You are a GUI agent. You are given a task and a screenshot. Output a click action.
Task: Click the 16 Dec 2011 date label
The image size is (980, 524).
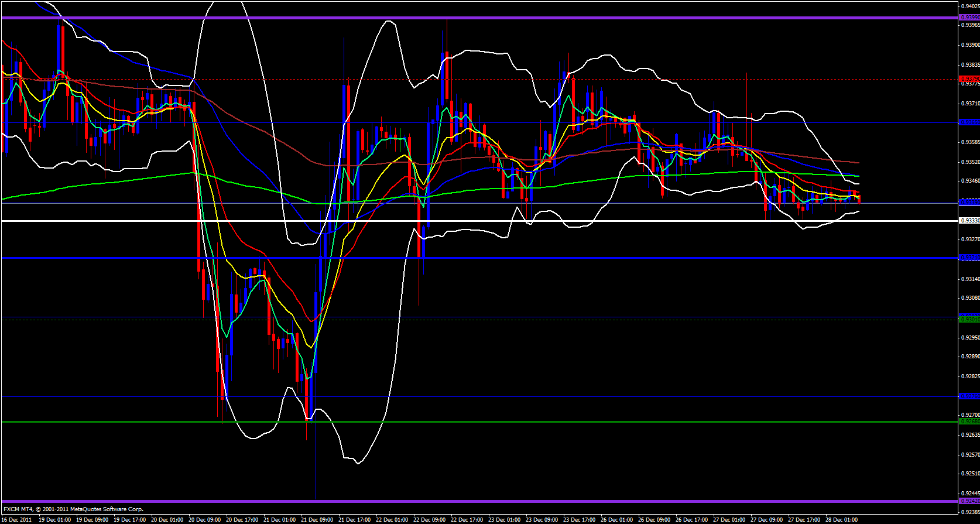pyautogui.click(x=17, y=519)
